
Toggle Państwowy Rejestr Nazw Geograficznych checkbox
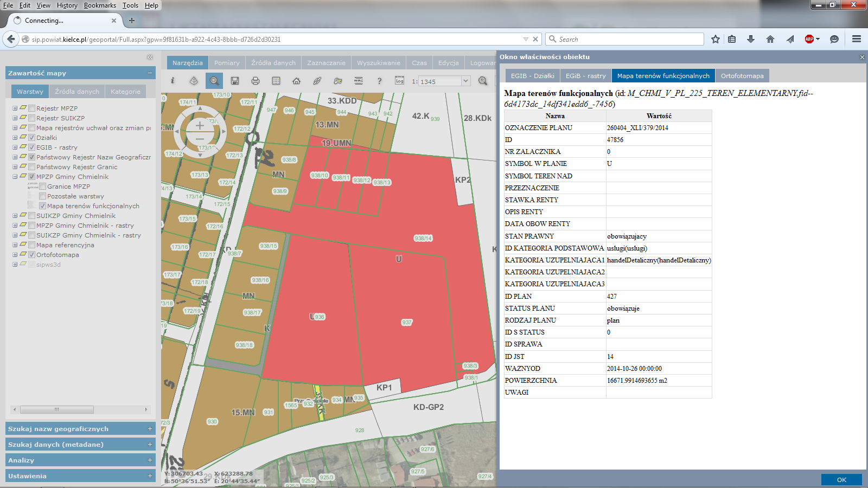(32, 157)
